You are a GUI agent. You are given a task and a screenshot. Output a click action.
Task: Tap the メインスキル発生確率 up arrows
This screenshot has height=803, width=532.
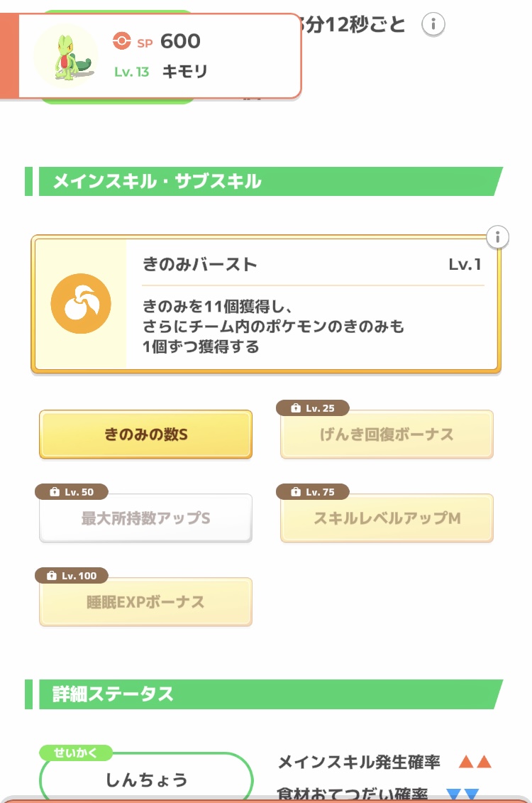(x=475, y=762)
